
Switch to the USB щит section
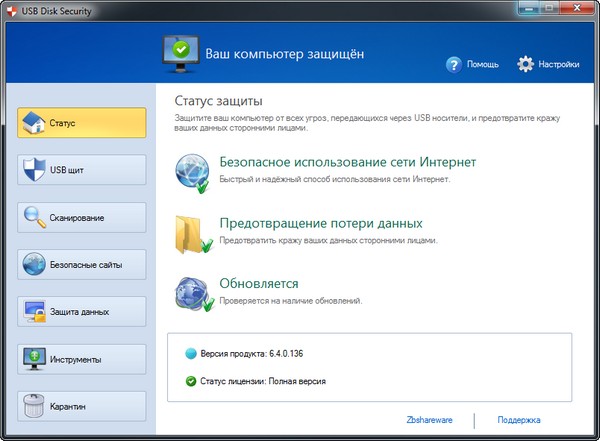click(x=81, y=171)
